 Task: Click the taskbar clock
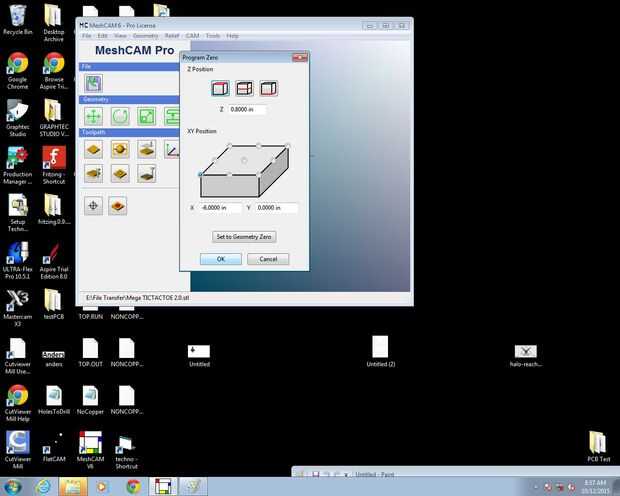point(595,487)
